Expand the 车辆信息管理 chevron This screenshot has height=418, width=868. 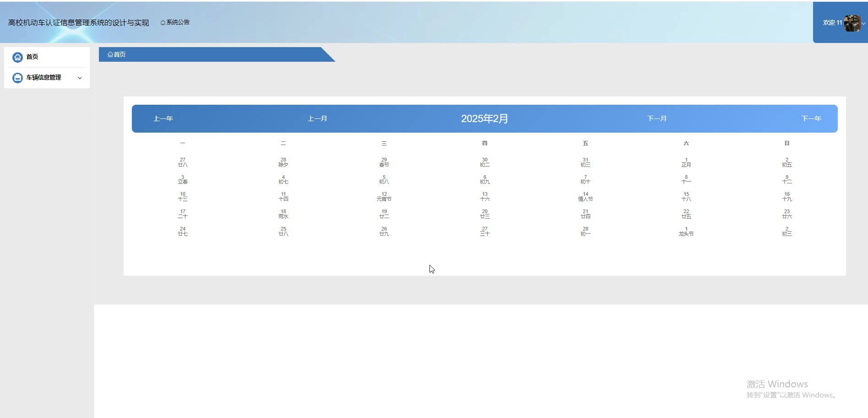coord(80,78)
